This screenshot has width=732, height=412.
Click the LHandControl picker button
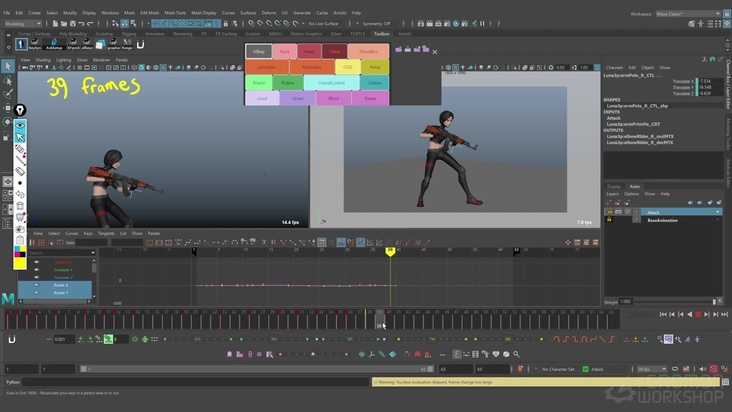click(330, 83)
